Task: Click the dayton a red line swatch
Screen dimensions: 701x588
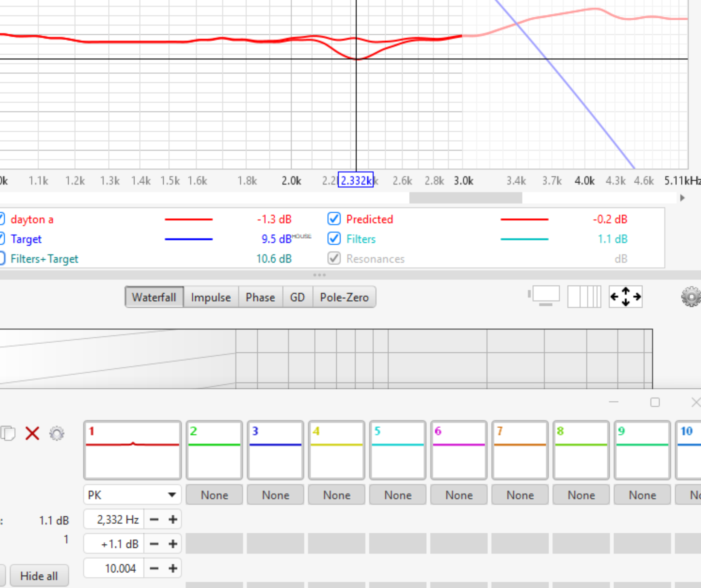Action: [189, 219]
